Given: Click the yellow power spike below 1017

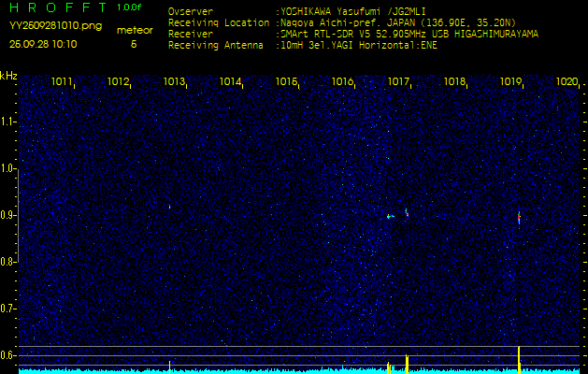Looking at the screenshot, I should click(407, 363).
